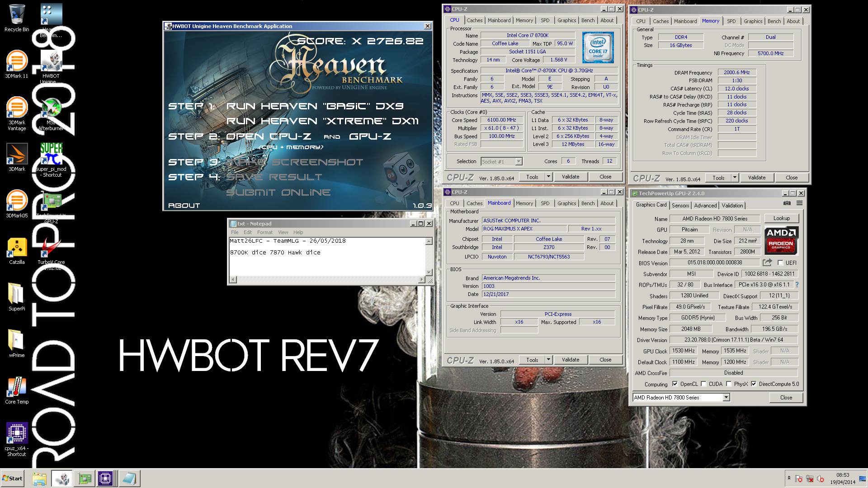Viewport: 868px width, 488px height.
Task: Click the AMD Radeon Graphics logo
Action: (x=781, y=240)
